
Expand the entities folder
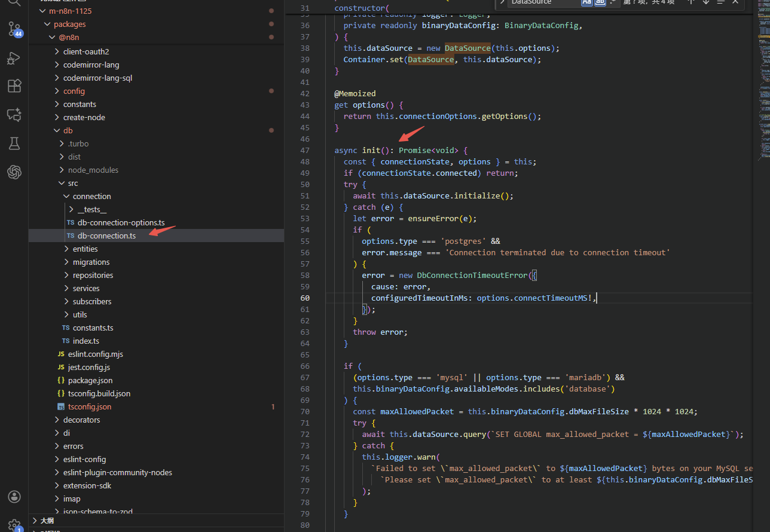pyautogui.click(x=66, y=249)
